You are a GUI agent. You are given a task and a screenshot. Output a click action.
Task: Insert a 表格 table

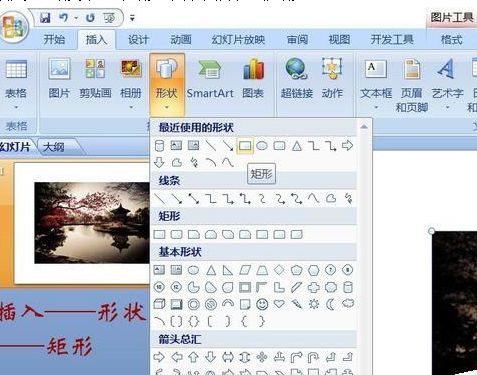[x=16, y=84]
